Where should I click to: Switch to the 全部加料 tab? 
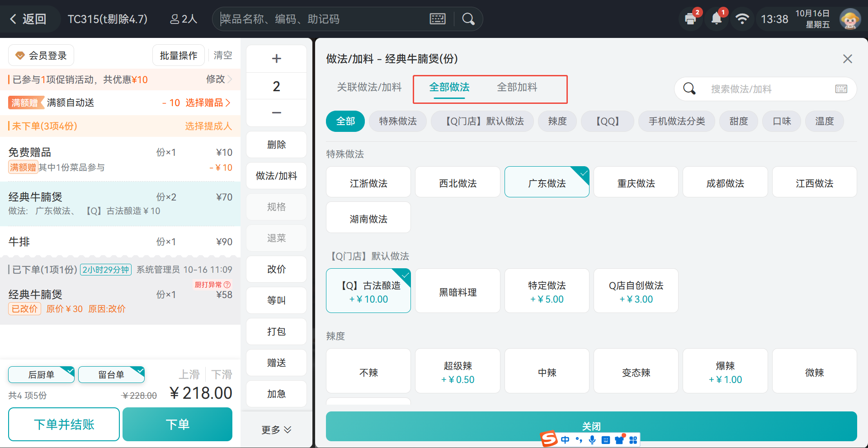pyautogui.click(x=517, y=87)
